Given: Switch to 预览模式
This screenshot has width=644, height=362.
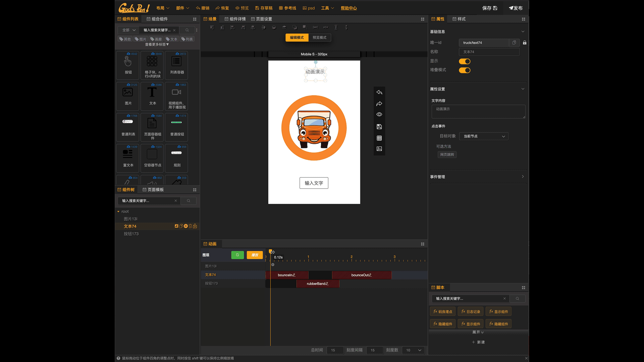Looking at the screenshot, I should point(319,38).
